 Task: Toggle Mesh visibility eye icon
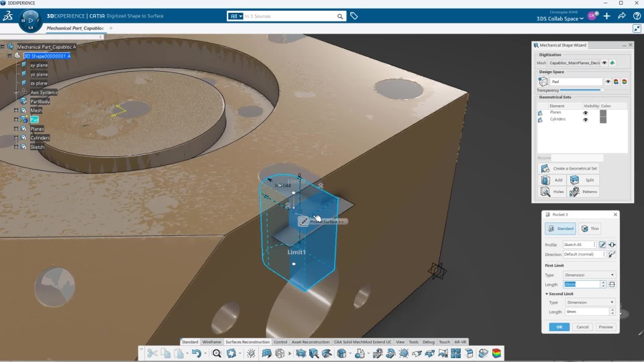(604, 63)
